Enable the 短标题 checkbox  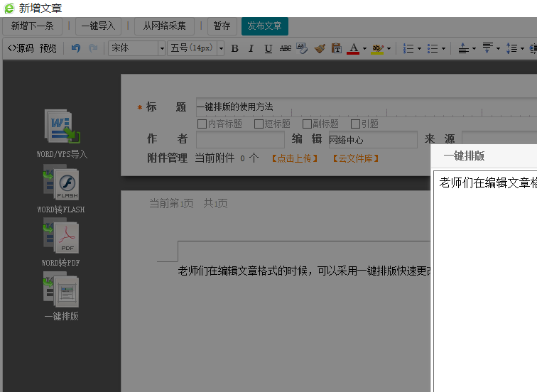coord(259,124)
